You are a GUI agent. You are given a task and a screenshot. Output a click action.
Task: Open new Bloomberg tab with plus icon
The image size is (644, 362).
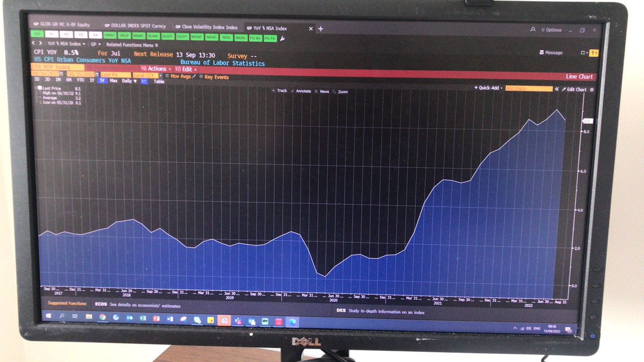[320, 29]
